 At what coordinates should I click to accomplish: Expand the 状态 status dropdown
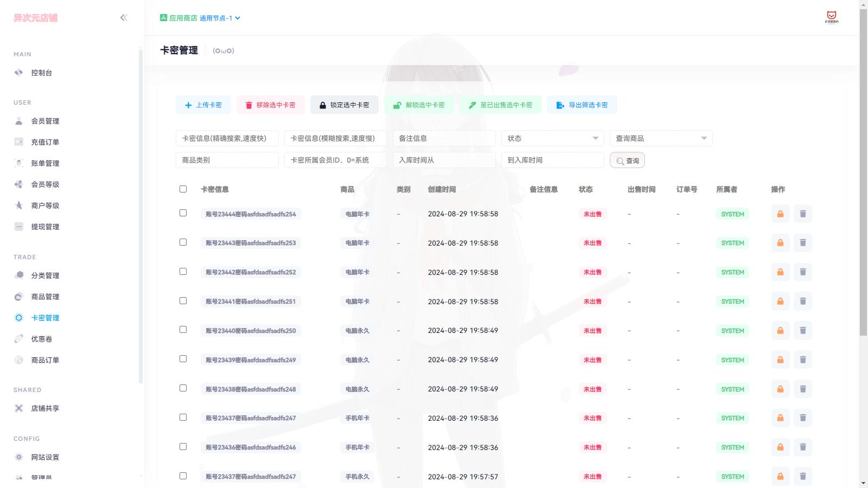tap(552, 138)
